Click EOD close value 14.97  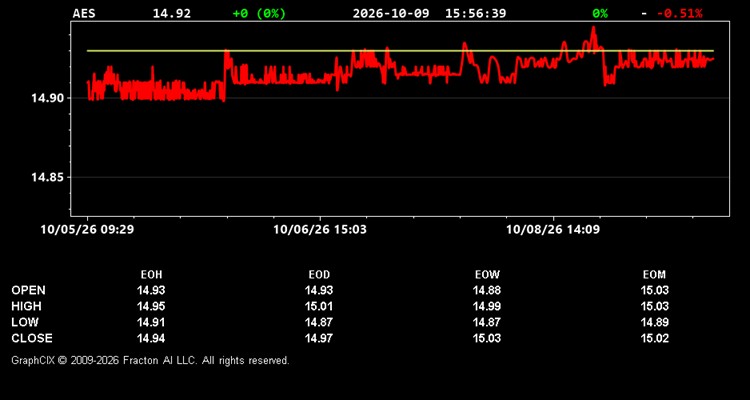pos(319,338)
